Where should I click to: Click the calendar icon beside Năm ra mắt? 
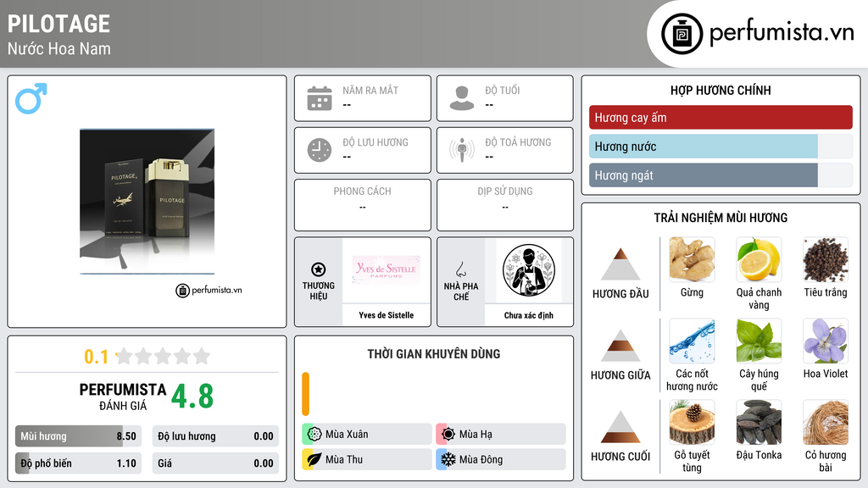[320, 98]
